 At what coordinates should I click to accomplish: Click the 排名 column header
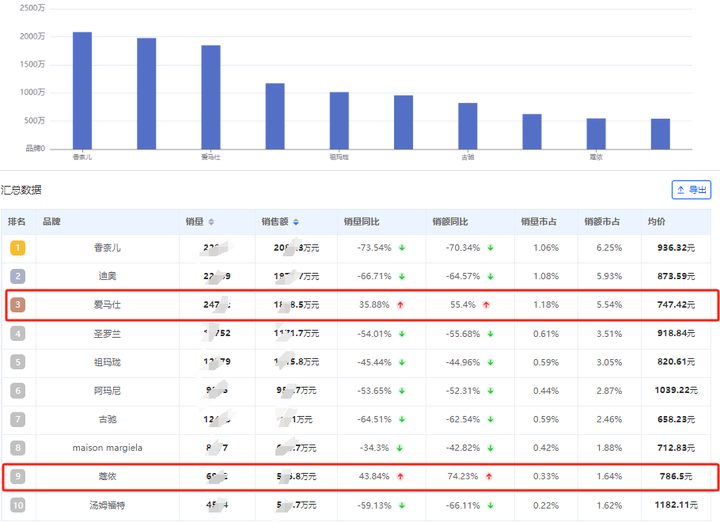click(x=17, y=222)
